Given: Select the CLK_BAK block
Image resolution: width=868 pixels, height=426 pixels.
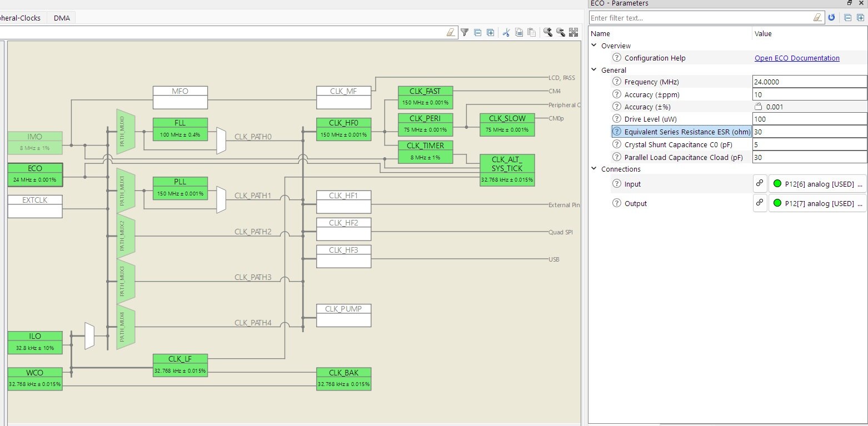Looking at the screenshot, I should (x=343, y=378).
